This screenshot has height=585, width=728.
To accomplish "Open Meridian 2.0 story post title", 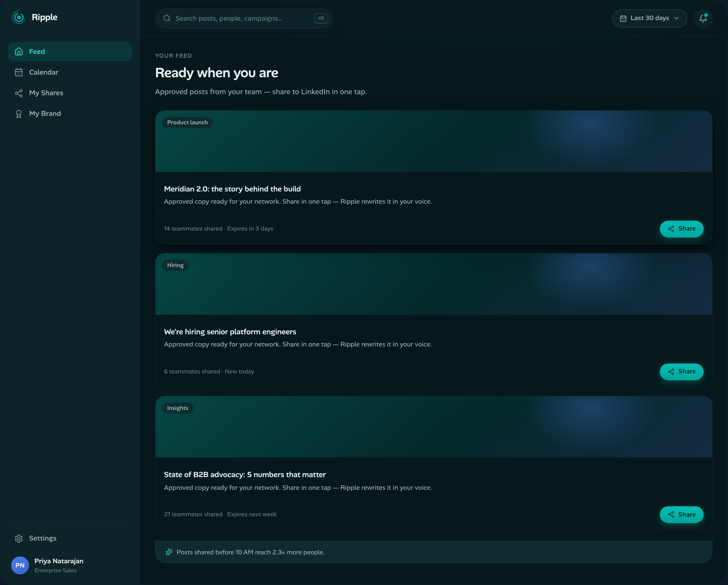I will (232, 189).
